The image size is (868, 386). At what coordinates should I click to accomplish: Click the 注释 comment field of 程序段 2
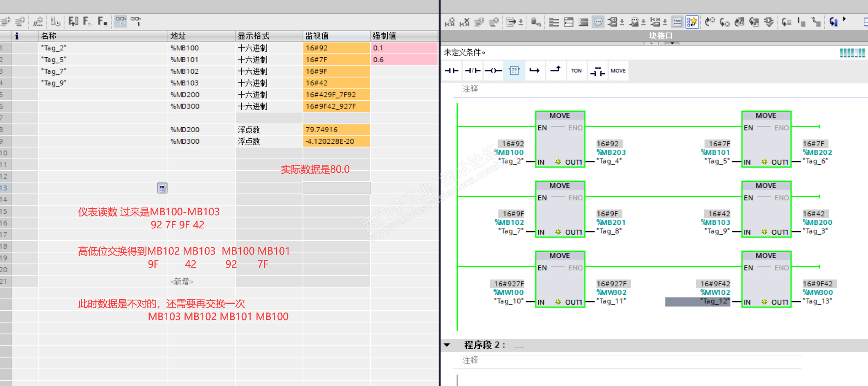click(x=632, y=361)
